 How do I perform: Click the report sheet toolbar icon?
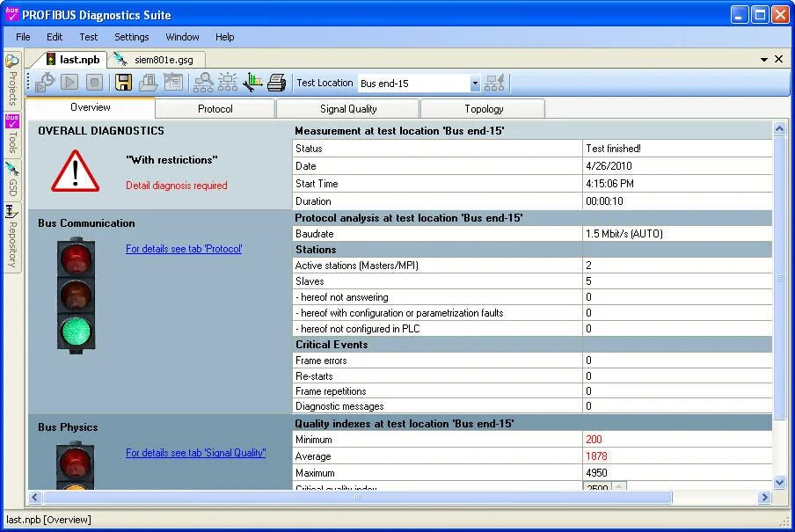point(173,82)
